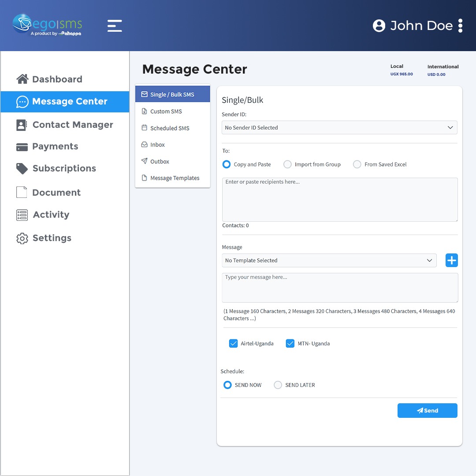This screenshot has width=476, height=476.
Task: Select the SEND NOW schedule option
Action: (x=227, y=385)
